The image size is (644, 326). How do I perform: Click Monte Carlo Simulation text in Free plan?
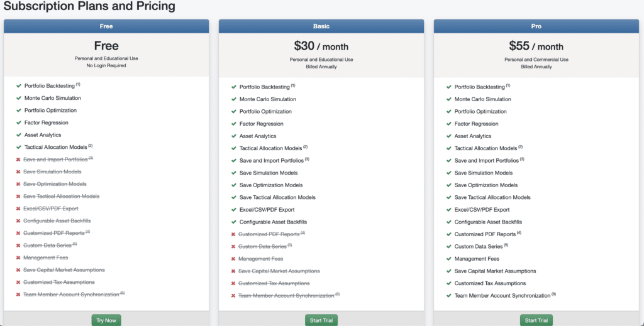coord(53,98)
